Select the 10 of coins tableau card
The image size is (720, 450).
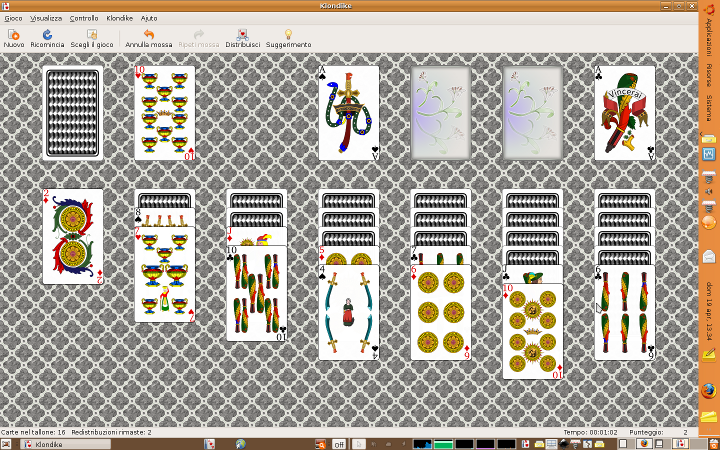pos(533,331)
